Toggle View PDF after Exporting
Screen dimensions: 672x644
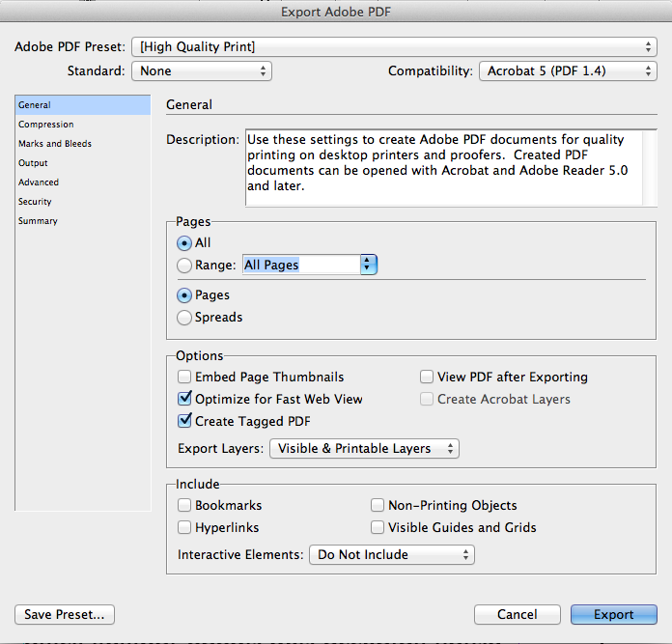click(427, 377)
